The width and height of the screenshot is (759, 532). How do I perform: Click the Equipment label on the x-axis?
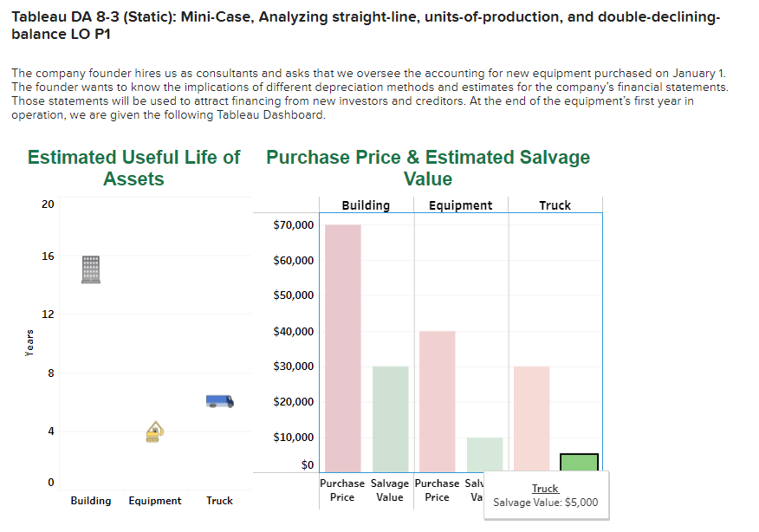(x=154, y=501)
